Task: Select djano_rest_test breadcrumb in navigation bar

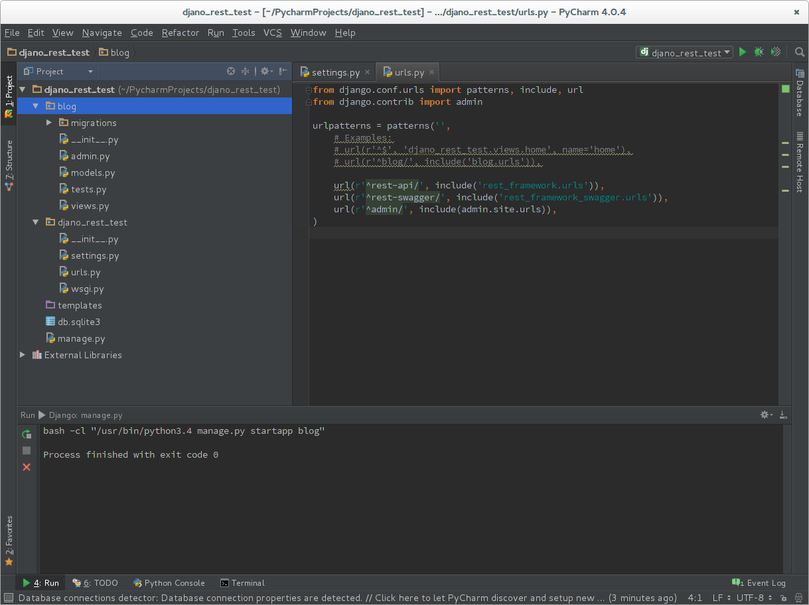Action: click(48, 52)
